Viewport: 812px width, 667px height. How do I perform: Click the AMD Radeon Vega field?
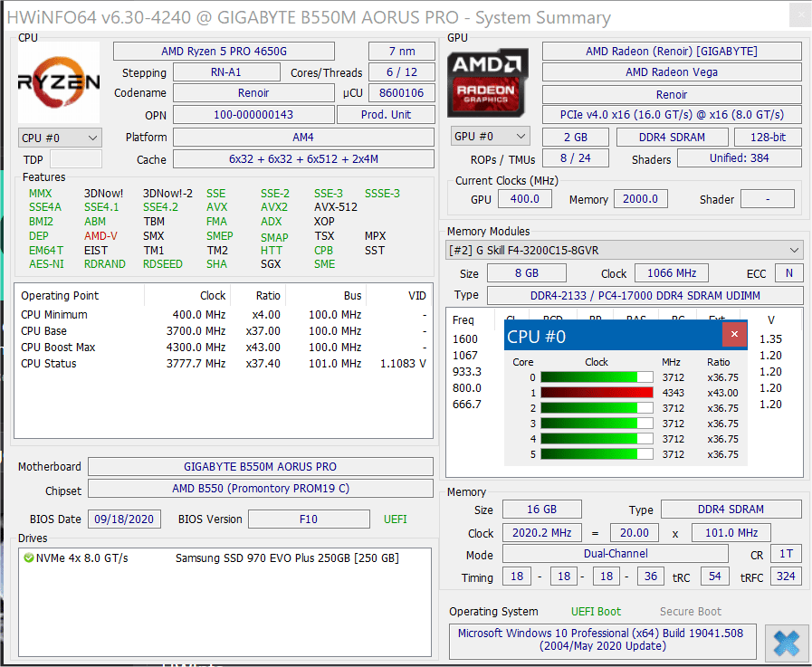coord(672,72)
